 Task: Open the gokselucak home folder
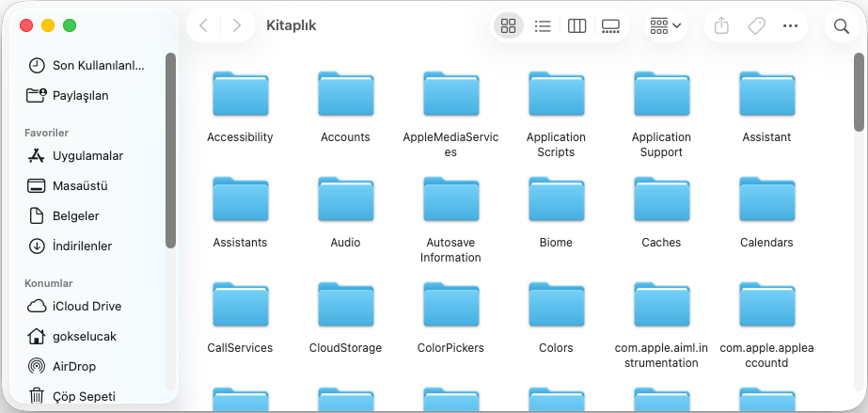pyautogui.click(x=85, y=336)
